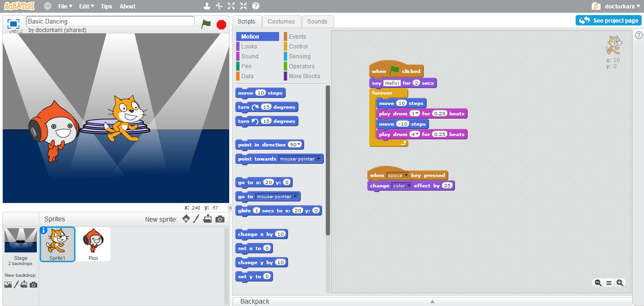This screenshot has height=306, width=644.
Task: Switch to the Costumes tab
Action: [x=281, y=21]
